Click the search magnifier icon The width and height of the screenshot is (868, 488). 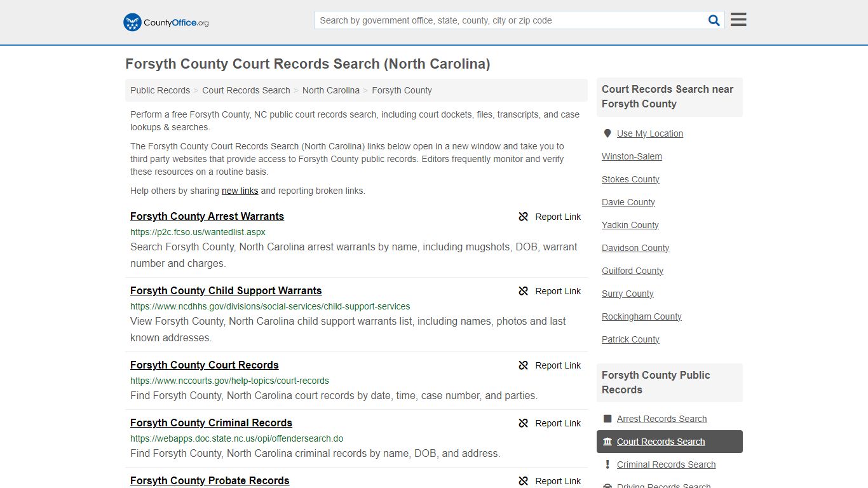pos(714,20)
